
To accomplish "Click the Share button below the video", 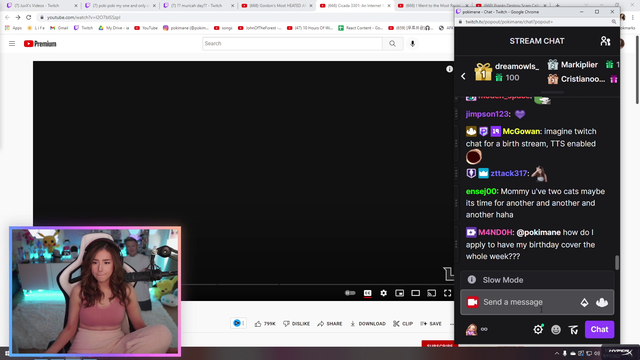I will point(330,324).
